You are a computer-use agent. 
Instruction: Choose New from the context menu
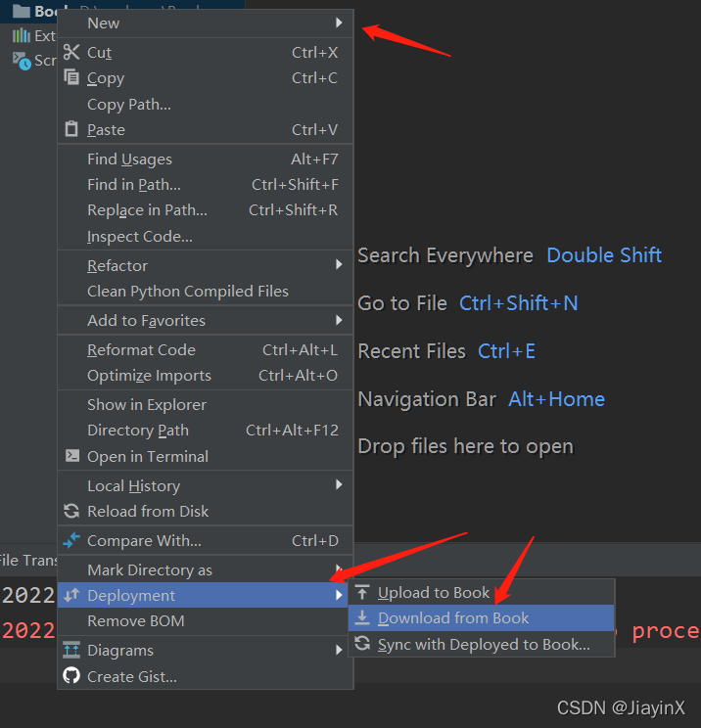[206, 23]
